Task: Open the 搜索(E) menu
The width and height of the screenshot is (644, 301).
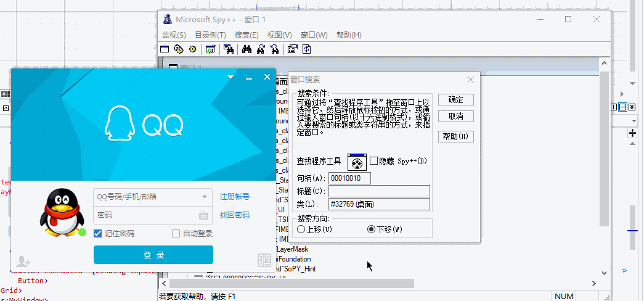Action: pos(247,35)
